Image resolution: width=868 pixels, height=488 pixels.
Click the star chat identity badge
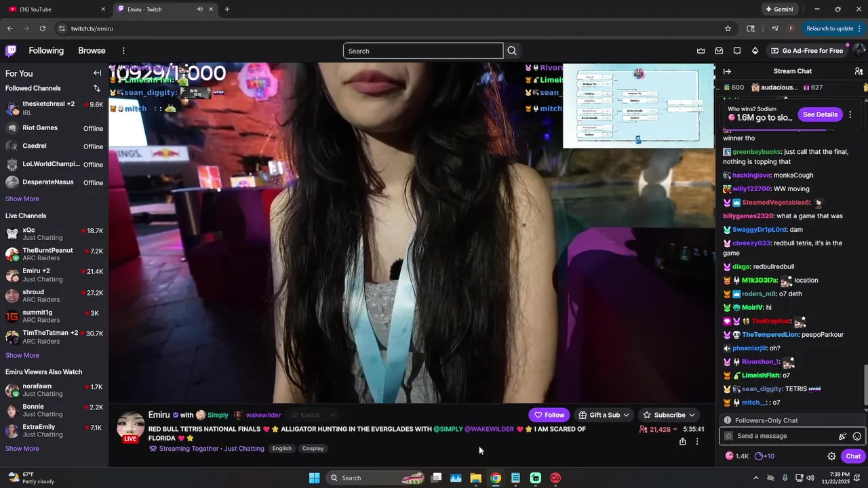[728, 436]
